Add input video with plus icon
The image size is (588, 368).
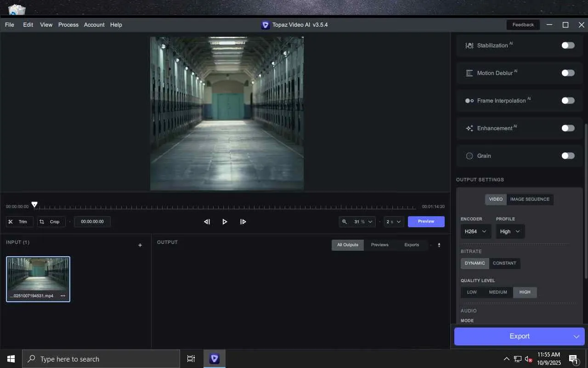tap(140, 246)
